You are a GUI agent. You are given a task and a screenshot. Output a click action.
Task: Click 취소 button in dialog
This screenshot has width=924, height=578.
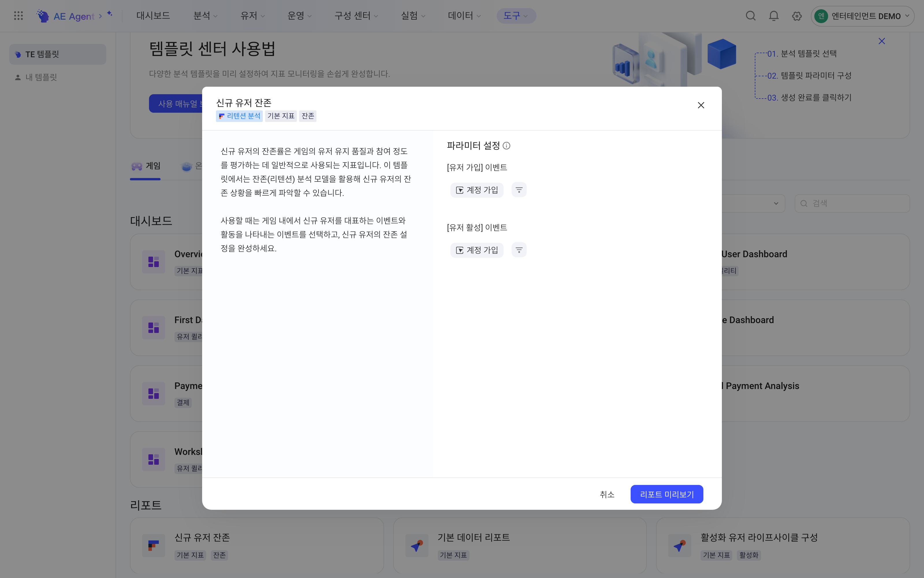(x=607, y=494)
